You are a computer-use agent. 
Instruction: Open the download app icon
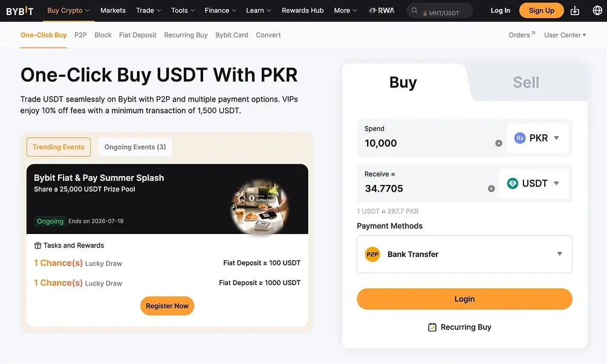[x=575, y=10]
